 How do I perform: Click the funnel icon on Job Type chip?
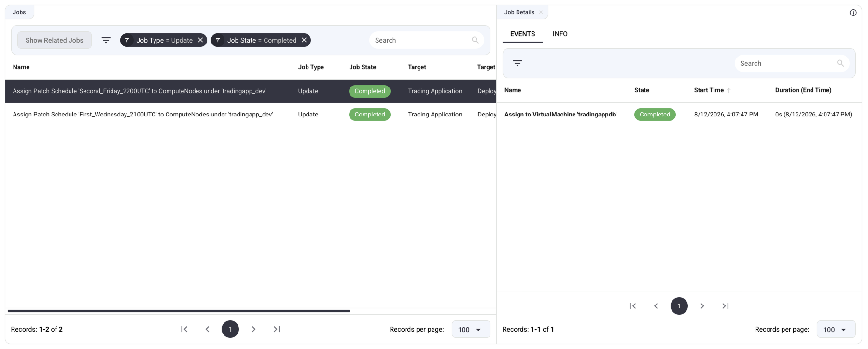127,40
